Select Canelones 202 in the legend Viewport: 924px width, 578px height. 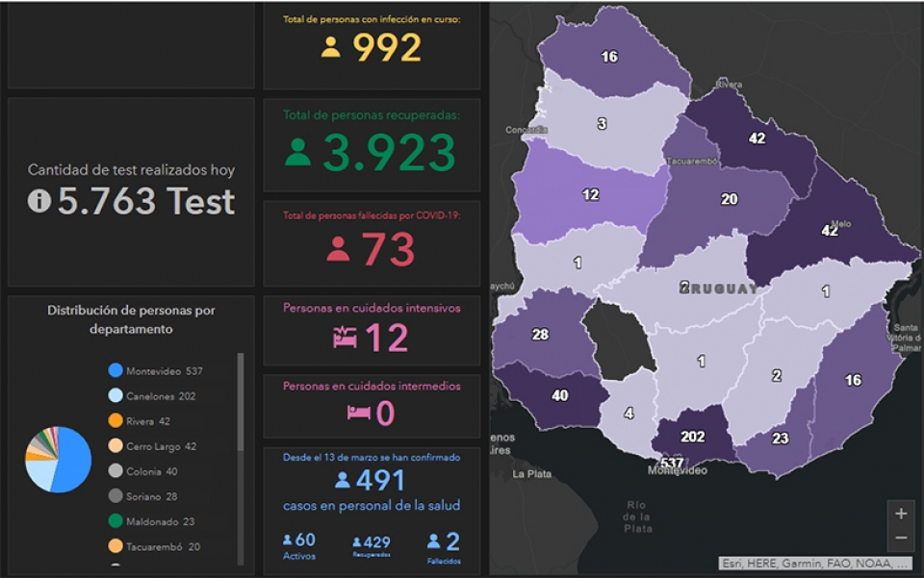point(152,396)
